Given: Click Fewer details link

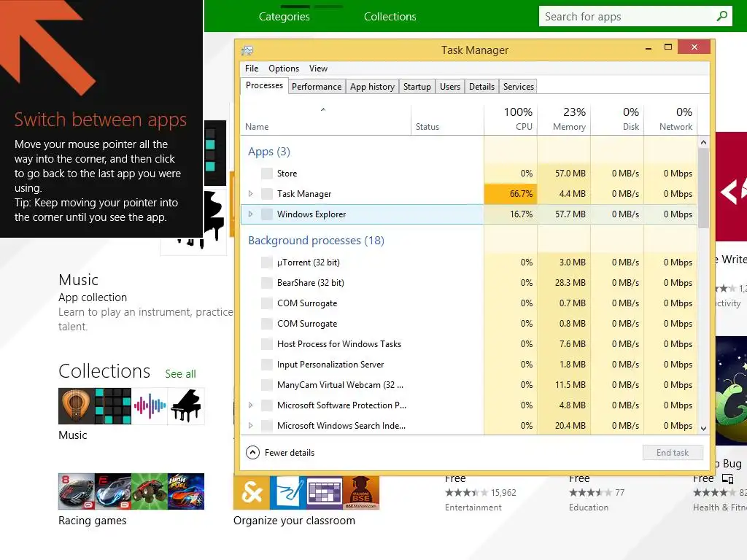Looking at the screenshot, I should [x=289, y=452].
